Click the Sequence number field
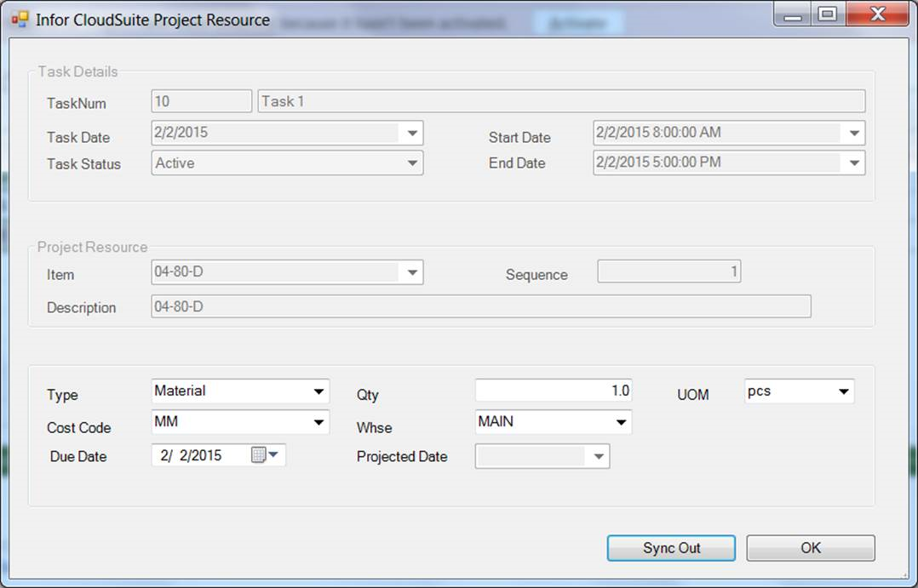918x588 pixels. pos(668,272)
